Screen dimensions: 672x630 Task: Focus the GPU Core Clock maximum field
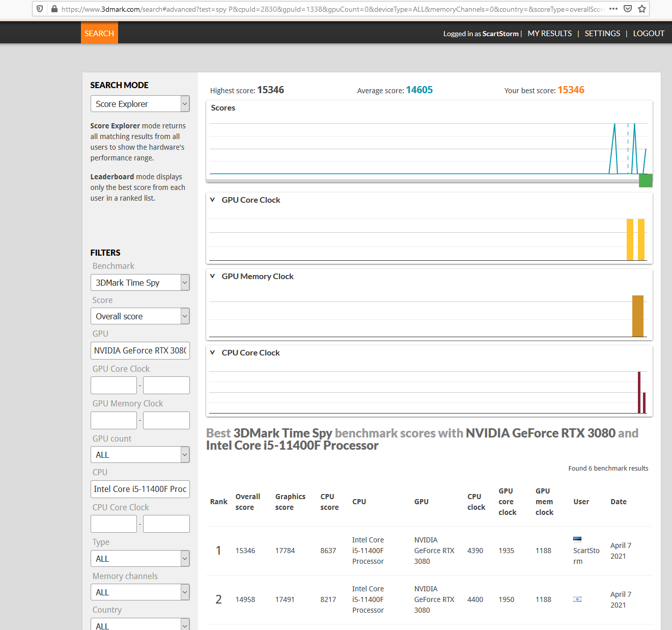click(x=166, y=386)
